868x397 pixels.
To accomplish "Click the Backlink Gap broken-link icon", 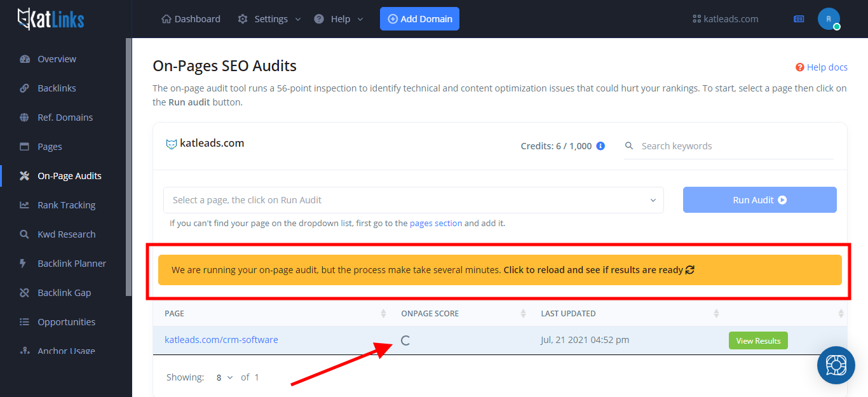I will point(25,293).
